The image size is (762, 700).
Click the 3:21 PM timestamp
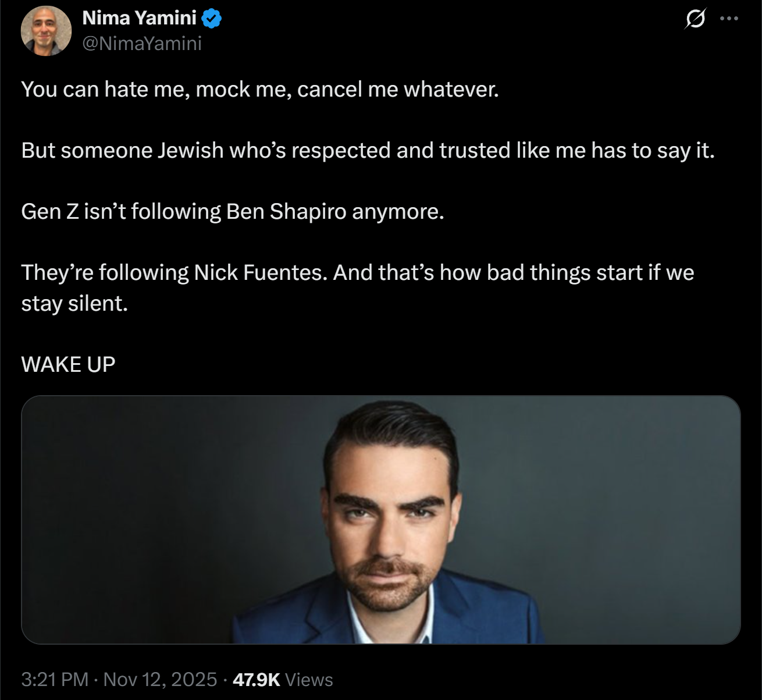pos(55,679)
